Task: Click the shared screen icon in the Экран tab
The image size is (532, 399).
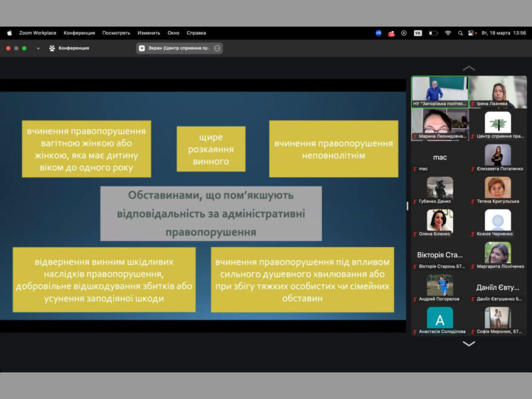Action: [x=142, y=48]
